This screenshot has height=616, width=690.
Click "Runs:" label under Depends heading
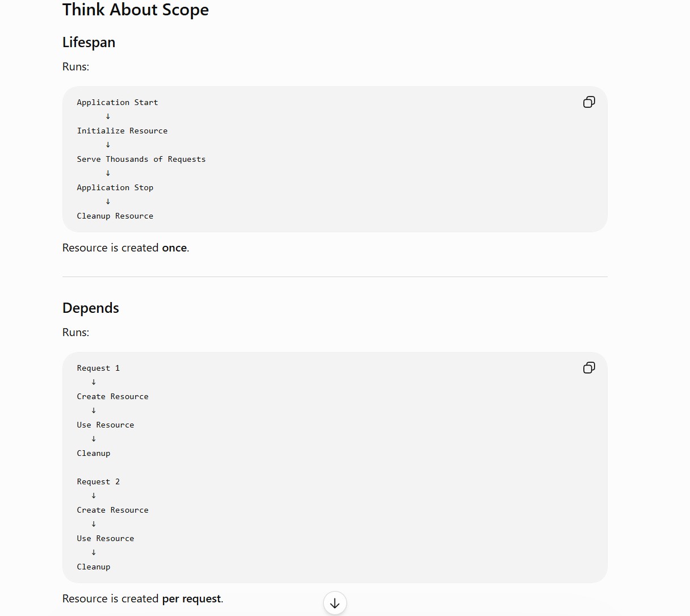click(x=76, y=333)
